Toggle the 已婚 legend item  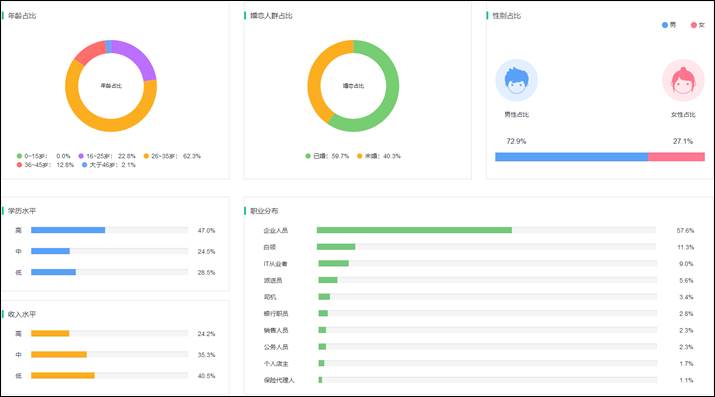(x=327, y=156)
